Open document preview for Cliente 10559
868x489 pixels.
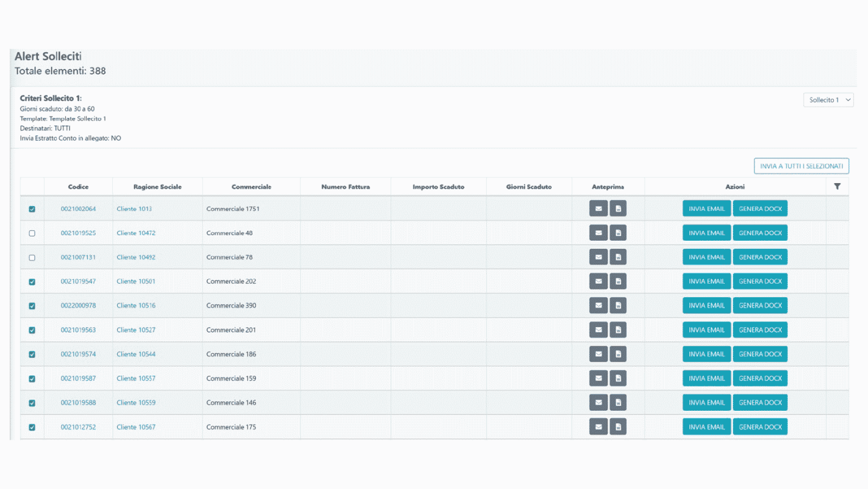click(618, 402)
